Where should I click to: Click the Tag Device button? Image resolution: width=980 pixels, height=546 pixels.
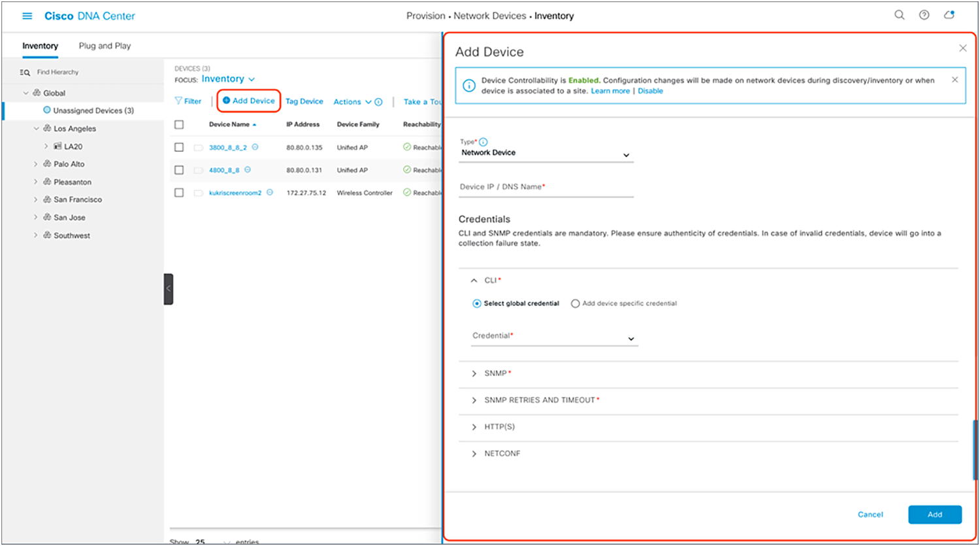point(304,101)
